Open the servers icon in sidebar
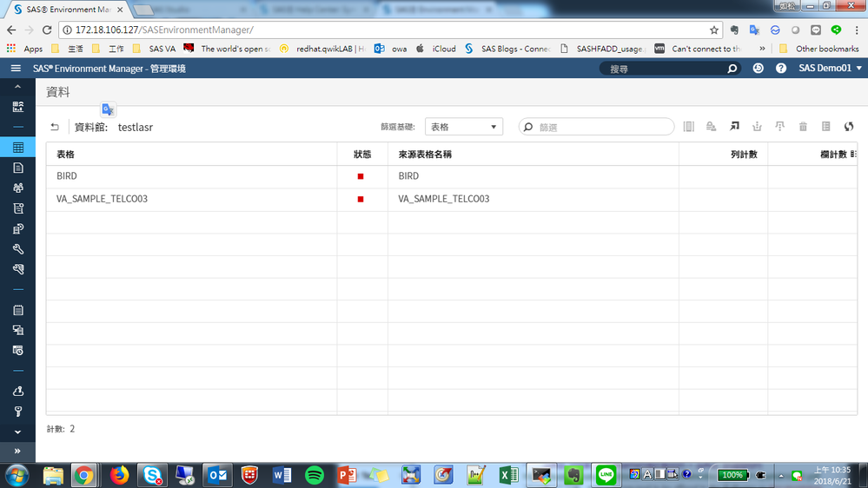868x488 pixels. click(x=17, y=228)
